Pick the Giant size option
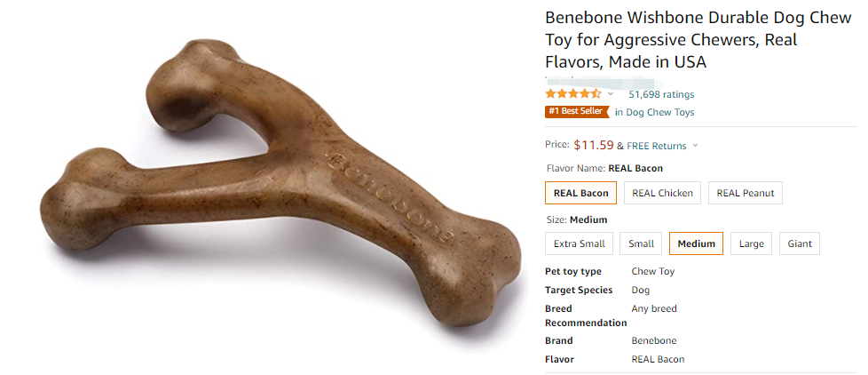 [x=800, y=243]
